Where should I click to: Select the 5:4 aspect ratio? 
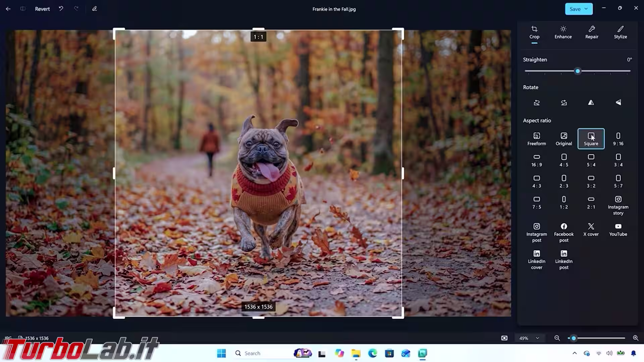(591, 160)
